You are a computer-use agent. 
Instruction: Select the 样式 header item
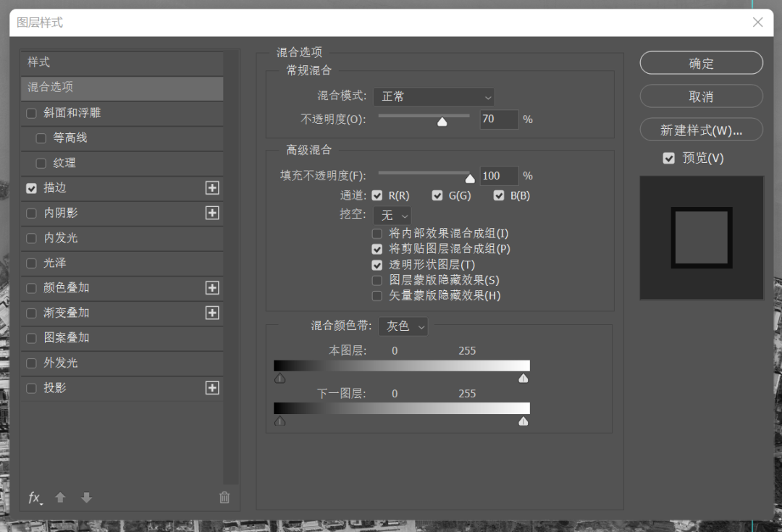click(122, 63)
